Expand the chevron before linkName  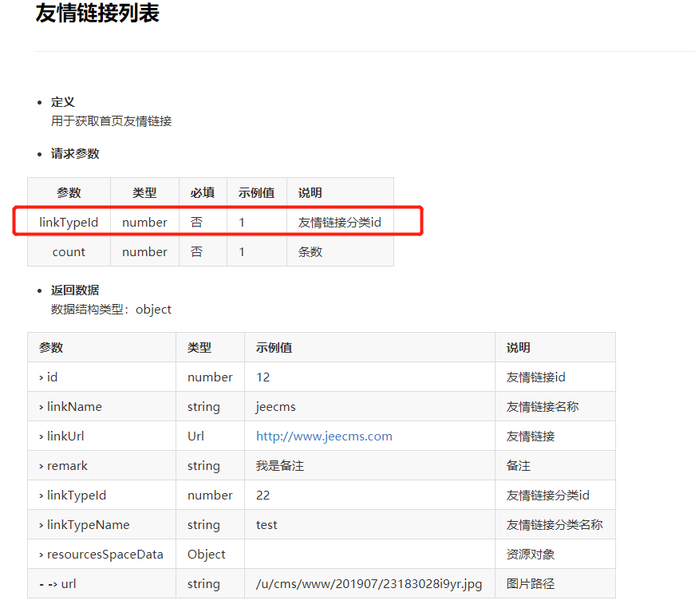41,407
